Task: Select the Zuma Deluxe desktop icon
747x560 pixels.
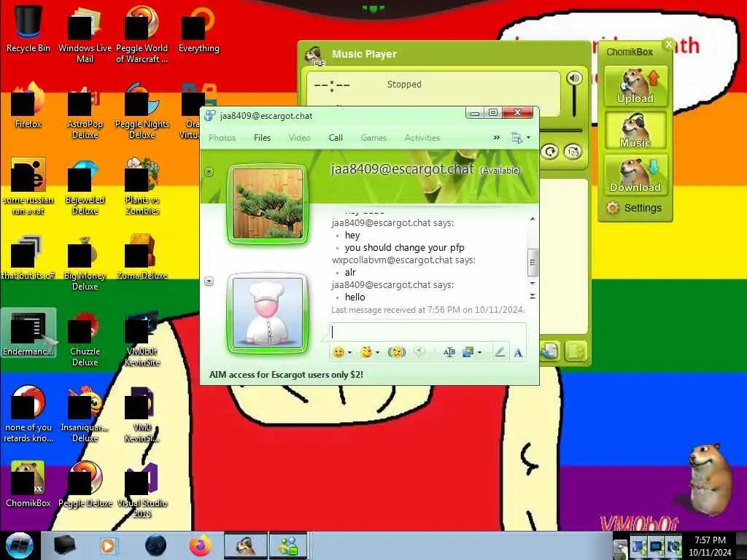Action: point(142,256)
